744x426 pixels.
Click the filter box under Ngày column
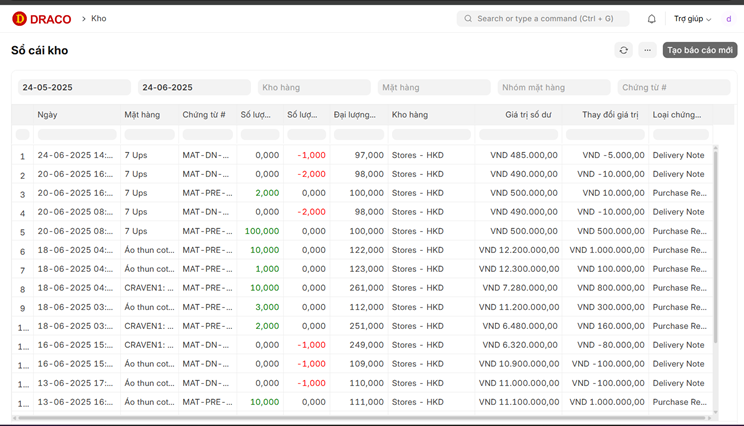coord(77,135)
